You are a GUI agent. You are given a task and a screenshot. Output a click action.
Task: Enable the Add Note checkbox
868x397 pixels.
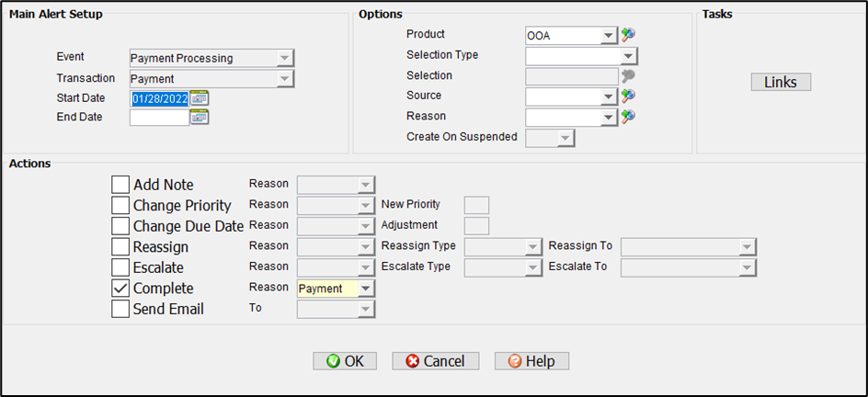[x=120, y=185]
